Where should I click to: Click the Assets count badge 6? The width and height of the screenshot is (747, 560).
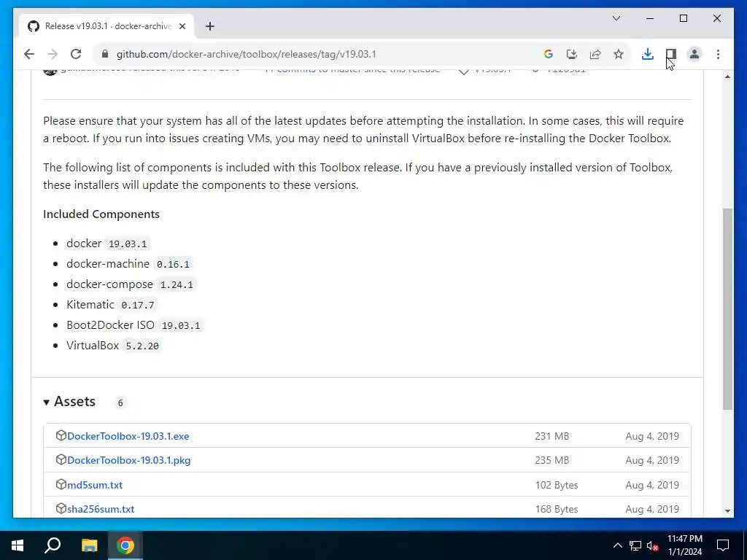click(x=120, y=402)
